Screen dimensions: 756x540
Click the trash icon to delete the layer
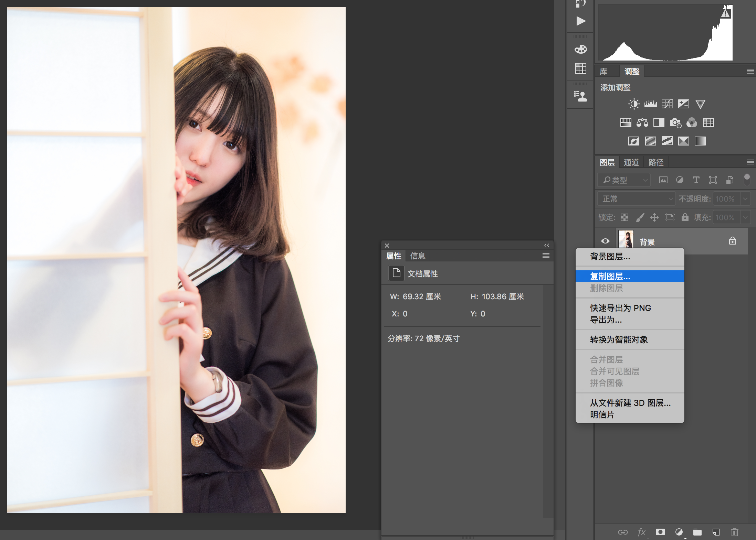(734, 532)
